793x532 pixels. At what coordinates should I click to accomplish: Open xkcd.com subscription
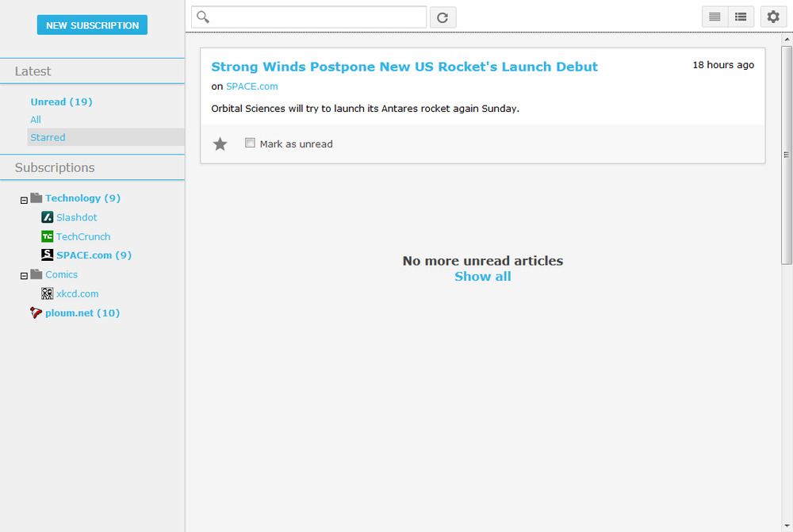coord(78,294)
